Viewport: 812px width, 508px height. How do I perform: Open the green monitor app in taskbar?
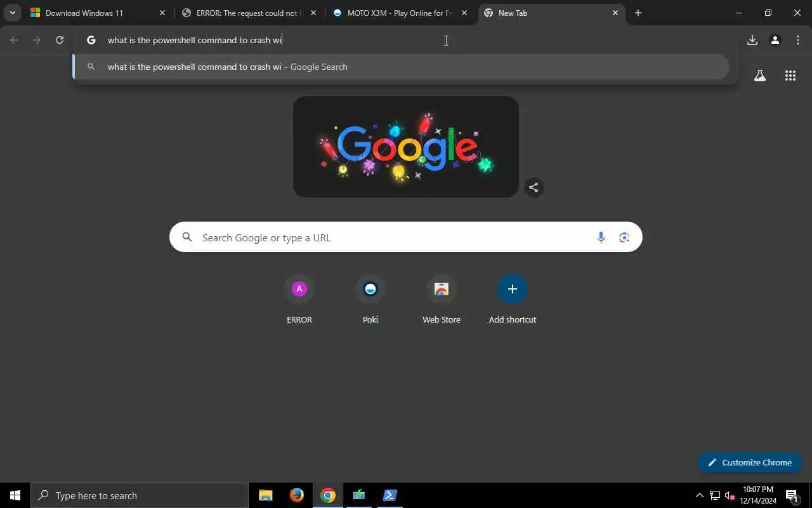point(359,495)
